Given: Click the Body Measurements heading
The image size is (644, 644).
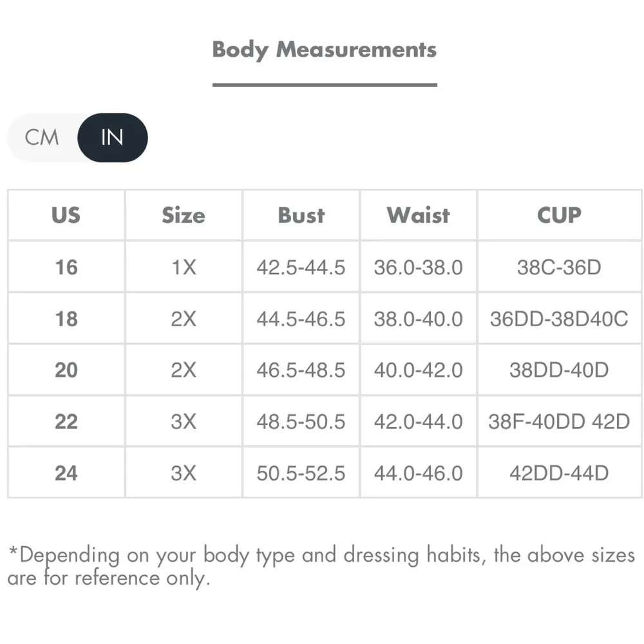Looking at the screenshot, I should (x=325, y=50).
